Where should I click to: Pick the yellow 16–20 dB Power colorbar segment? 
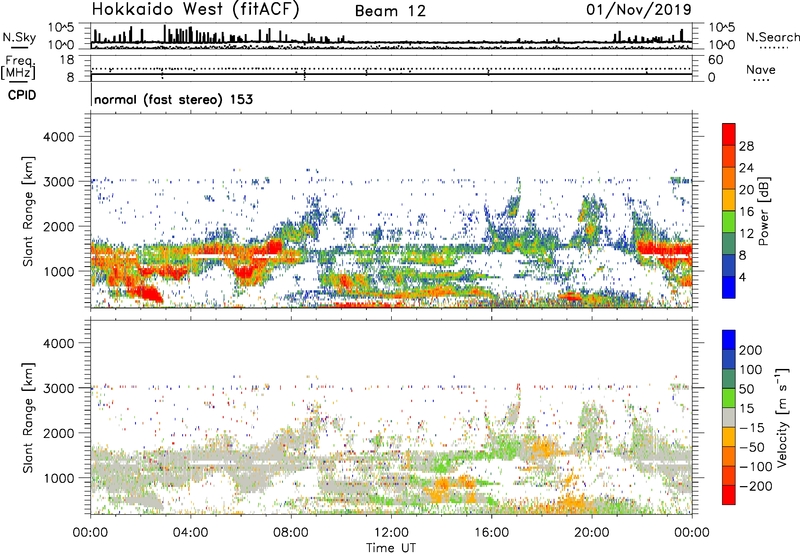729,200
